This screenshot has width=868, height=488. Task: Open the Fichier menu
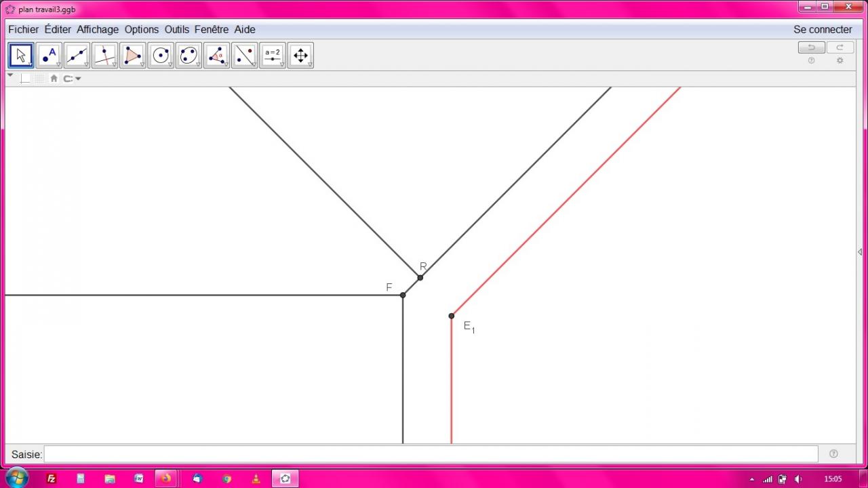click(24, 30)
